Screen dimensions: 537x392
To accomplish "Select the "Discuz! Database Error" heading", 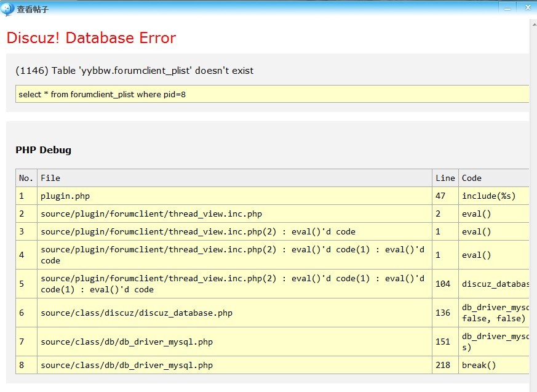I will tap(91, 38).
